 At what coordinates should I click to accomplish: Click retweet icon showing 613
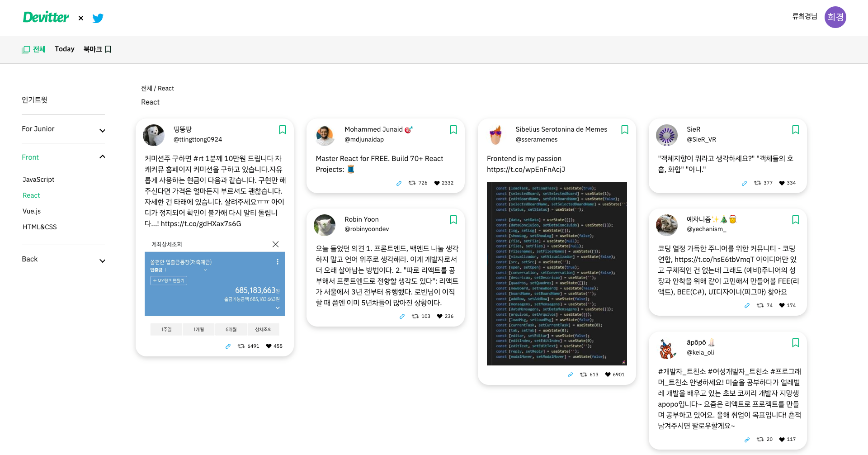(583, 374)
